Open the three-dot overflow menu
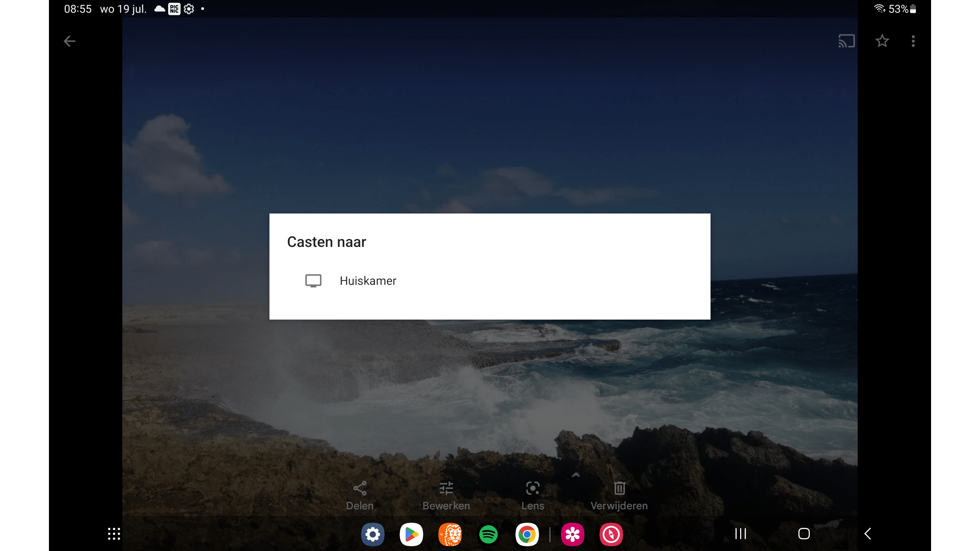Viewport: 980px width, 551px height. click(x=913, y=41)
